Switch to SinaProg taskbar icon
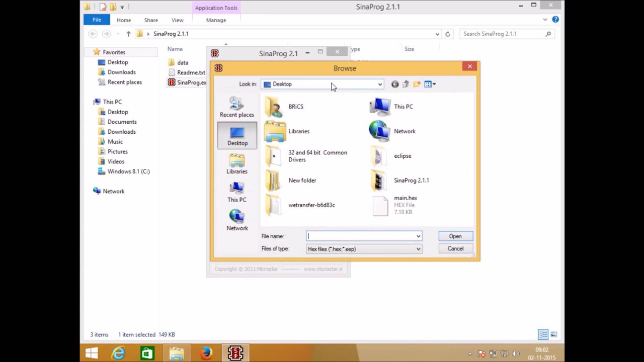This screenshot has height=362, width=644. point(235,353)
